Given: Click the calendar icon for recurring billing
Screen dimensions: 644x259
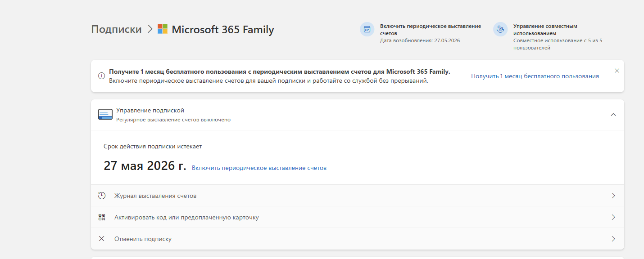Looking at the screenshot, I should [x=367, y=30].
